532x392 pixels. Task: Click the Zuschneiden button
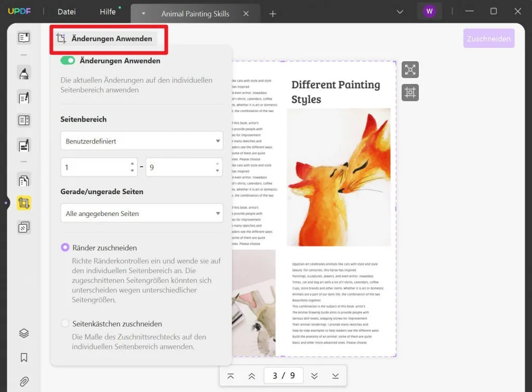tap(489, 38)
